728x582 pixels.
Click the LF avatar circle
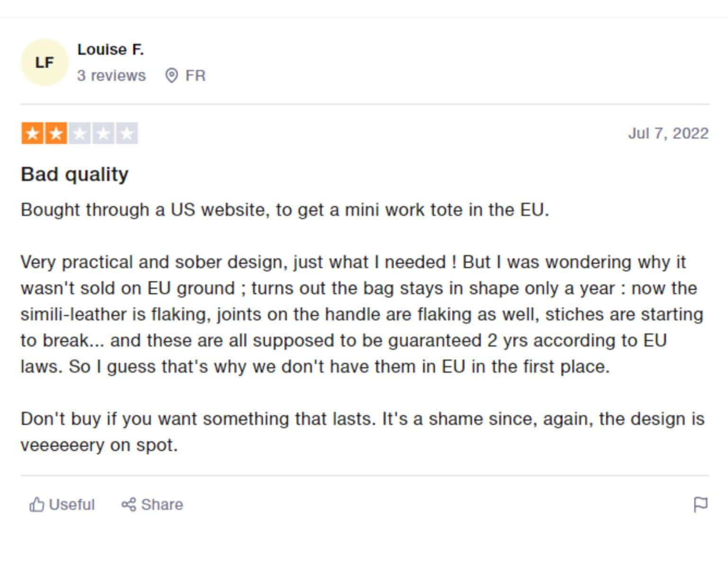(x=45, y=62)
